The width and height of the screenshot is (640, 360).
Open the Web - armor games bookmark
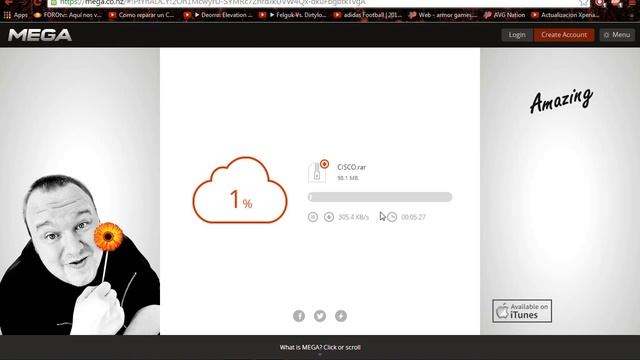coord(443,15)
